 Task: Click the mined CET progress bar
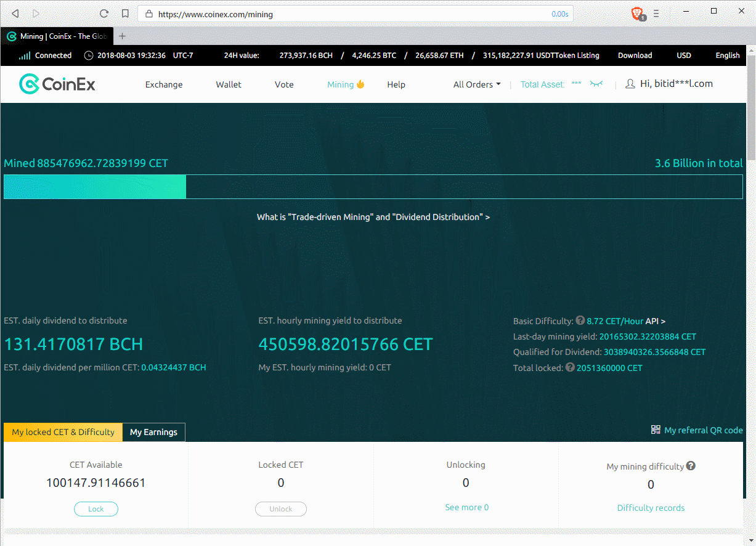point(373,187)
